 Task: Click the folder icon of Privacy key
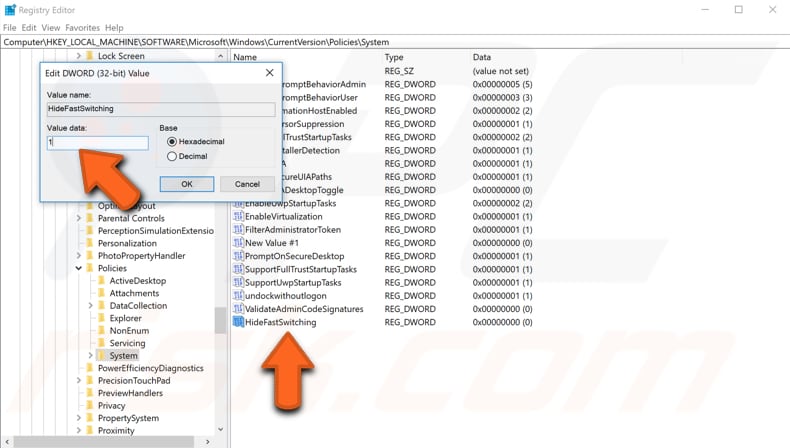coord(90,405)
